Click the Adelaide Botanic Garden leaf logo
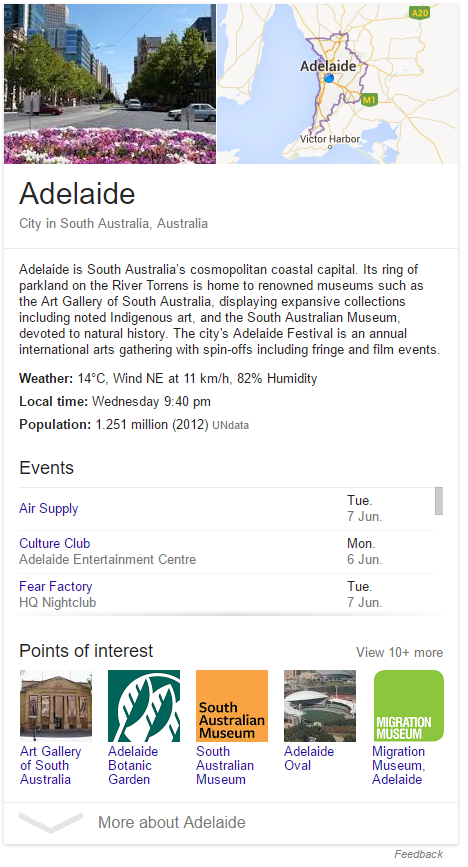 click(144, 706)
